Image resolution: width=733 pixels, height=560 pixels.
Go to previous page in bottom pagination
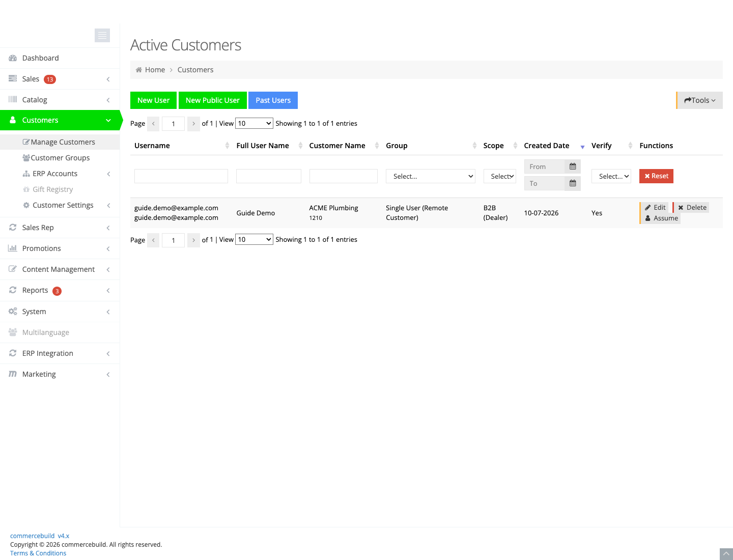153,240
